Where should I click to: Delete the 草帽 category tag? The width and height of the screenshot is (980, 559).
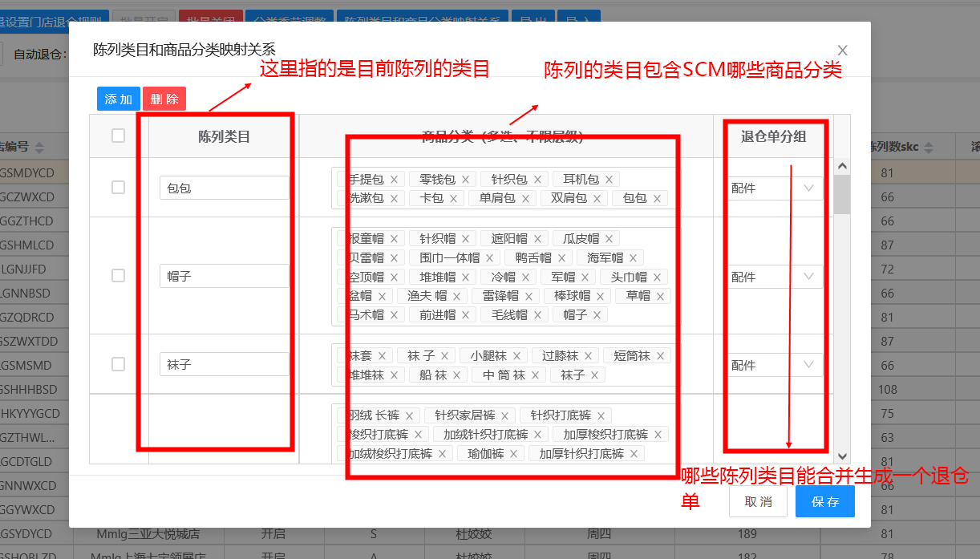tap(660, 297)
